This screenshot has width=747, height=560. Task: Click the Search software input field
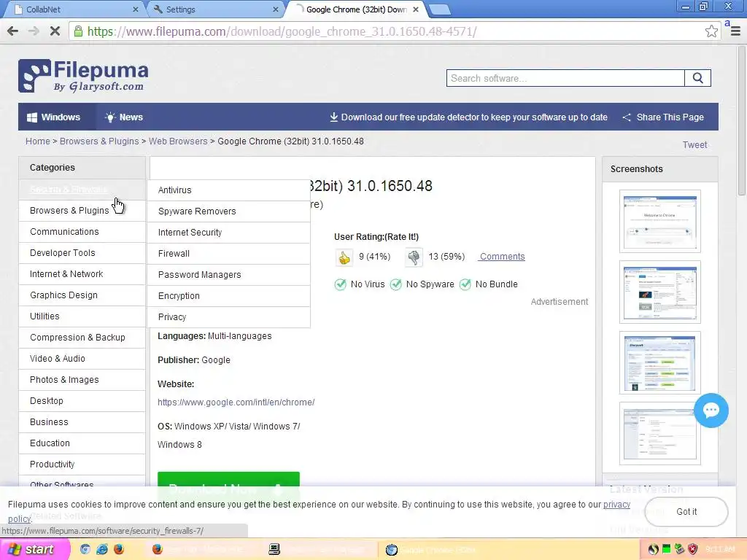pyautogui.click(x=565, y=78)
